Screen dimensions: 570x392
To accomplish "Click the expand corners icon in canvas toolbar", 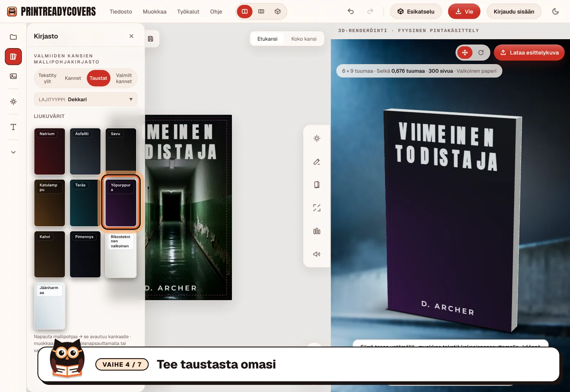I will click(317, 208).
